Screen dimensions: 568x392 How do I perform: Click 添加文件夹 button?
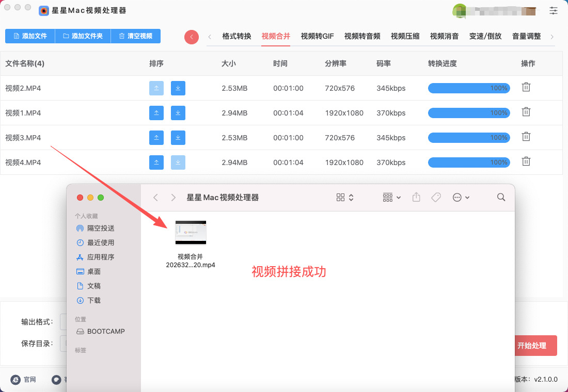point(83,36)
